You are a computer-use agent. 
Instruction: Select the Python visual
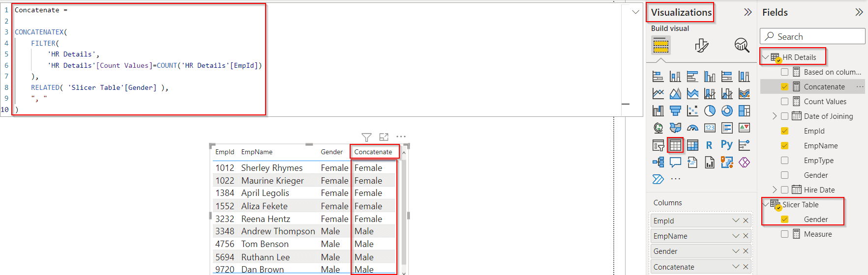coord(727,145)
